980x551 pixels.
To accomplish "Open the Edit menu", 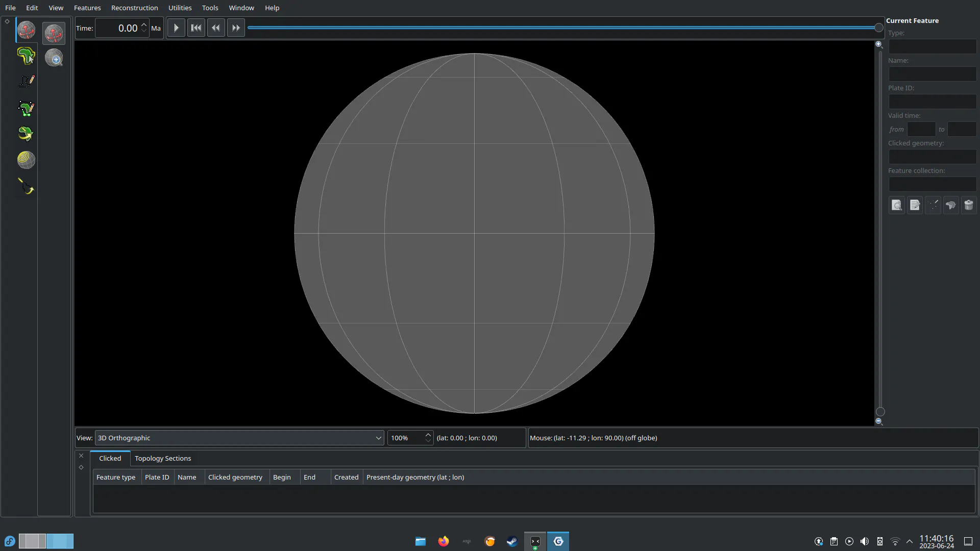I will 32,8.
